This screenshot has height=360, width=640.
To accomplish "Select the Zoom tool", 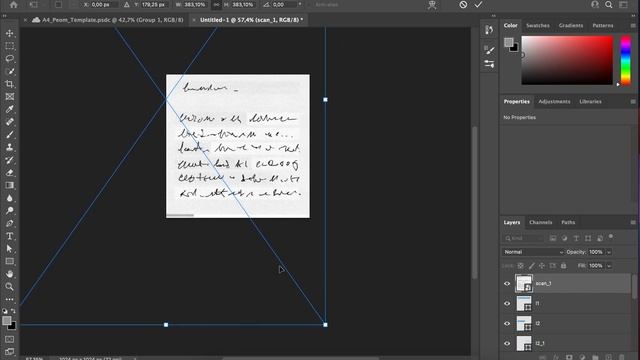I will (9, 287).
